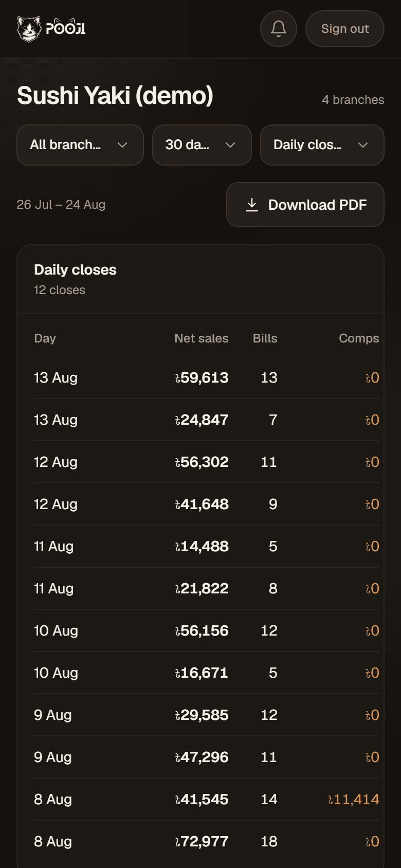Click zero comps in the 29,585 row
This screenshot has height=868, width=401.
pos(372,715)
